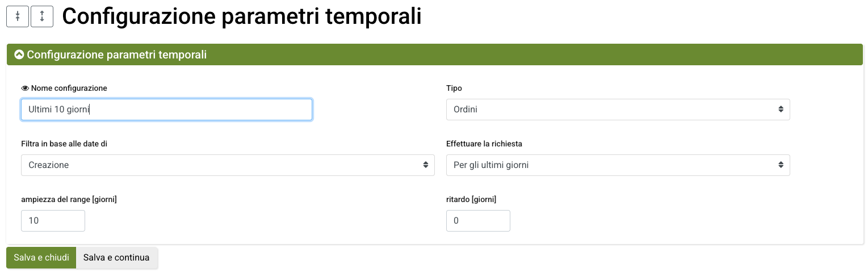The image size is (868, 273).
Task: Click the Filtra in base alle date di label
Action: [64, 144]
